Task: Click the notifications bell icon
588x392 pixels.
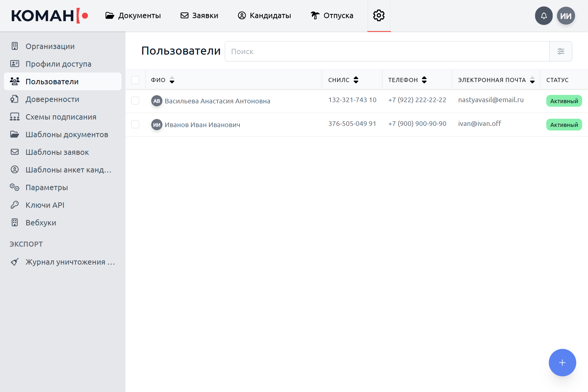Action: (x=543, y=16)
